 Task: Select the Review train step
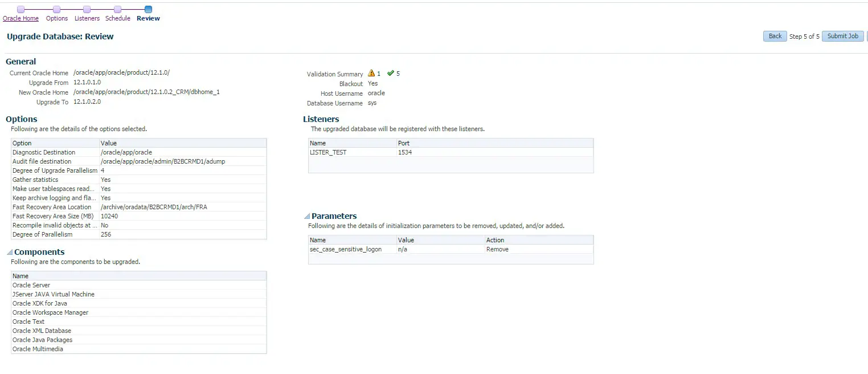point(148,18)
